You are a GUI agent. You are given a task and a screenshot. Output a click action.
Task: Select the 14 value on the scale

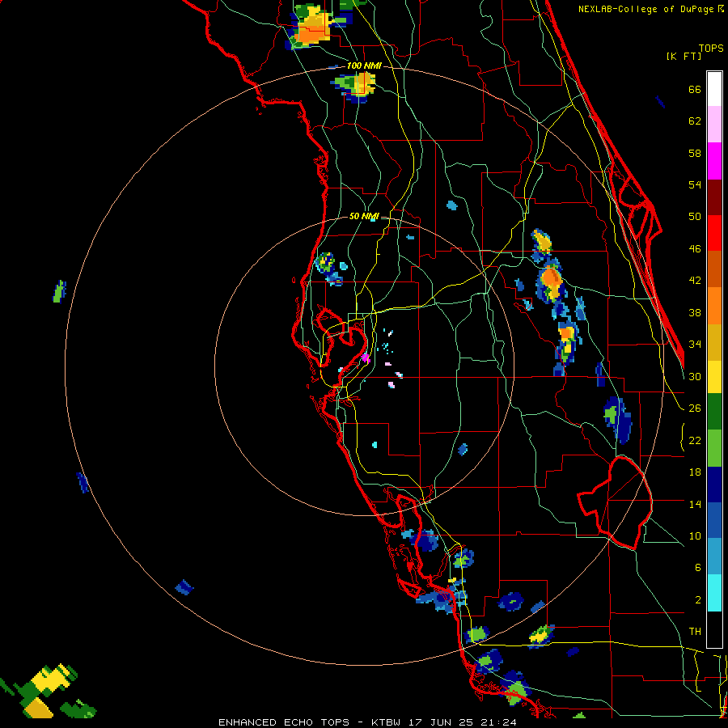(x=695, y=504)
